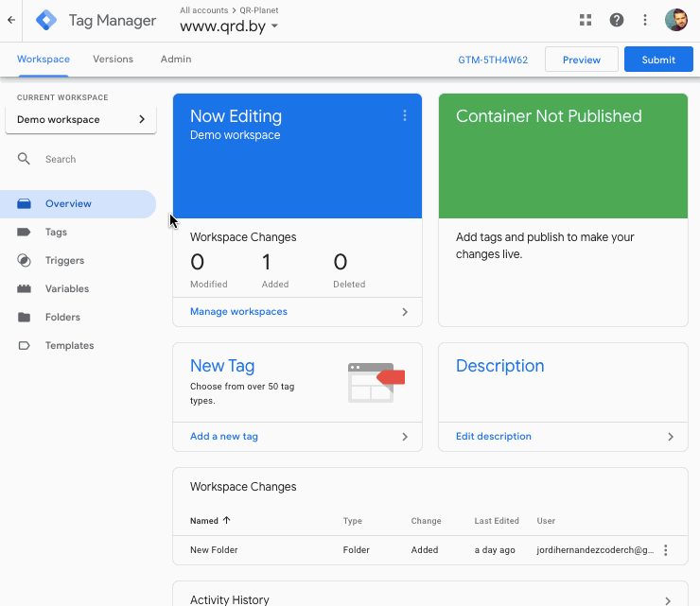Click the user profile avatar
This screenshot has width=700, height=606.
point(676,20)
